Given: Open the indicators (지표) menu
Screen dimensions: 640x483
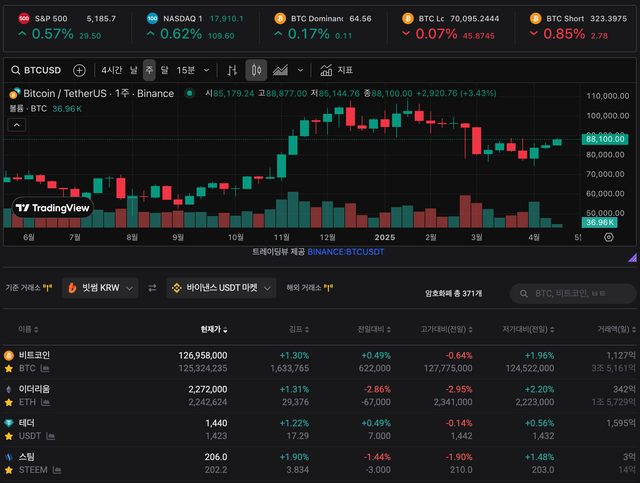Looking at the screenshot, I should pyautogui.click(x=337, y=70).
